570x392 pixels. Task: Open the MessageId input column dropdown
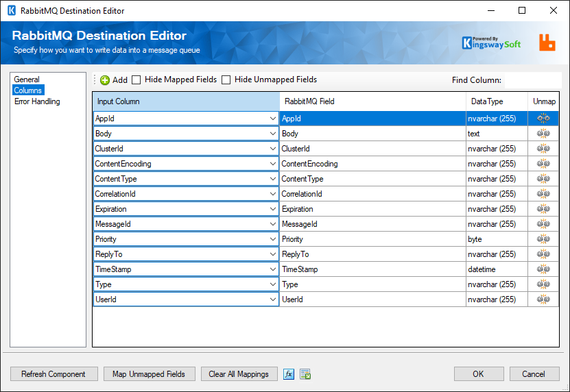point(272,224)
